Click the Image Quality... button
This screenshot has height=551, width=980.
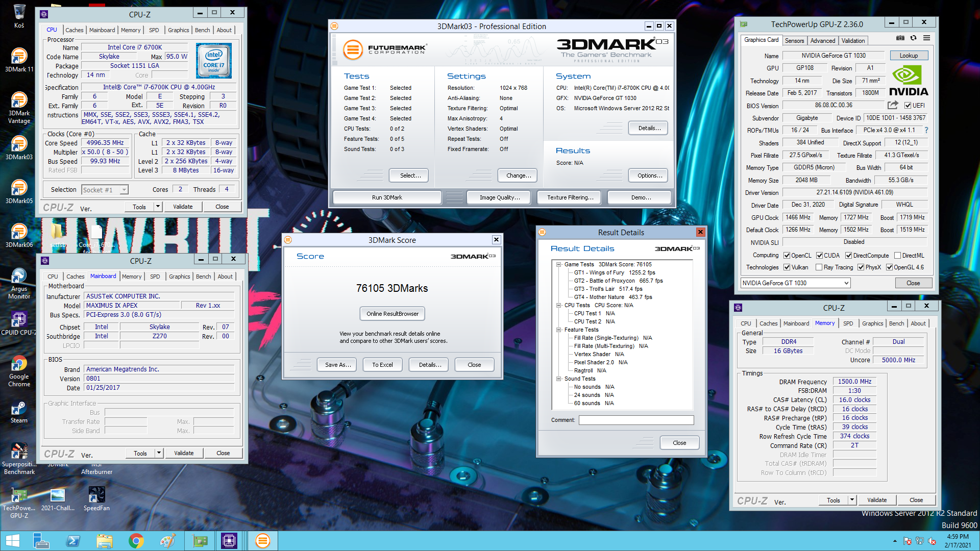(500, 197)
